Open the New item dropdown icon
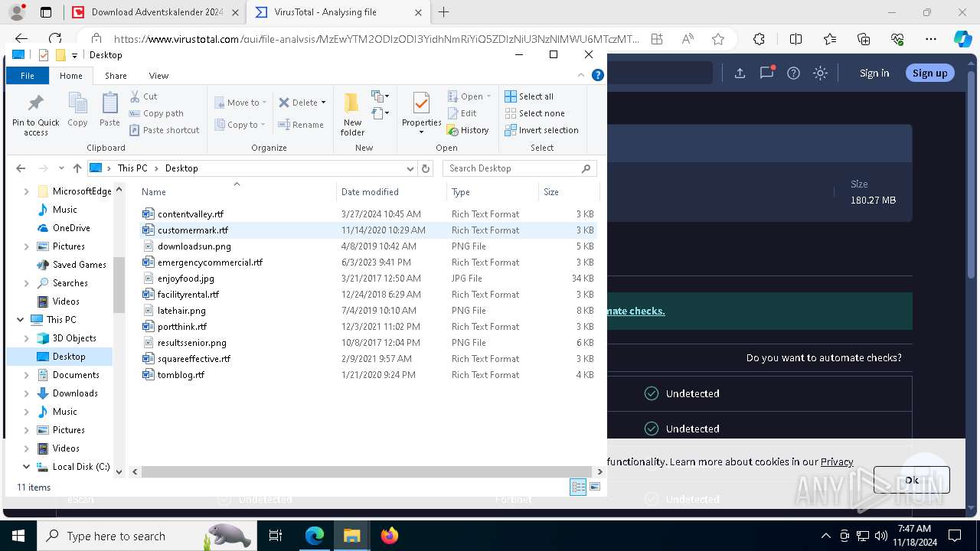The height and width of the screenshot is (551, 980). tap(381, 96)
